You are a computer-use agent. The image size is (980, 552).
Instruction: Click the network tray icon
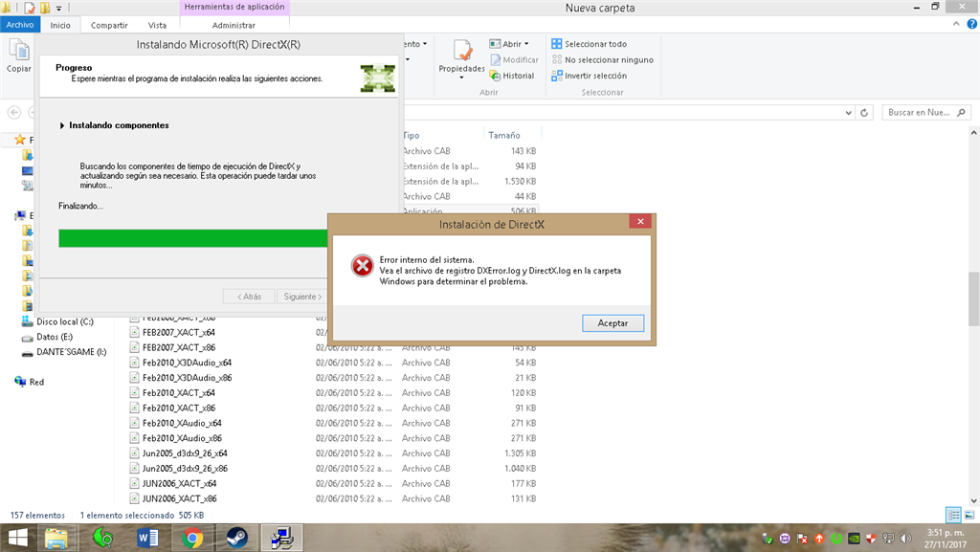888,539
